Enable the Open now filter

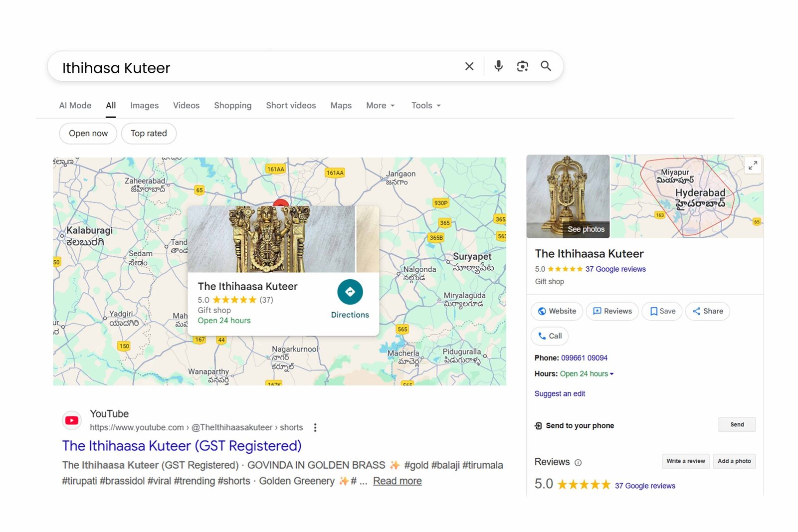point(88,133)
